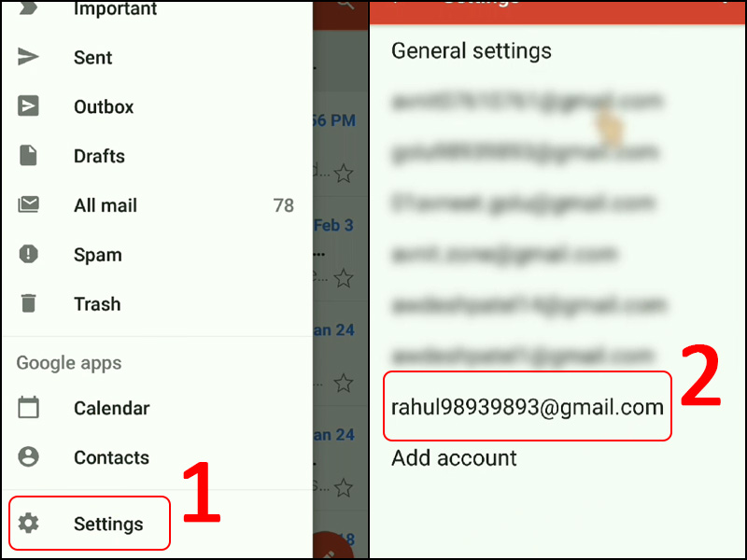Toggle star on the PM email
This screenshot has width=747, height=560.
click(x=343, y=174)
